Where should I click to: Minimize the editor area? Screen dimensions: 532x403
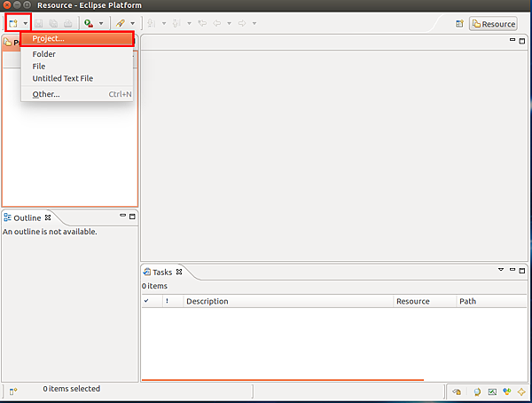512,40
